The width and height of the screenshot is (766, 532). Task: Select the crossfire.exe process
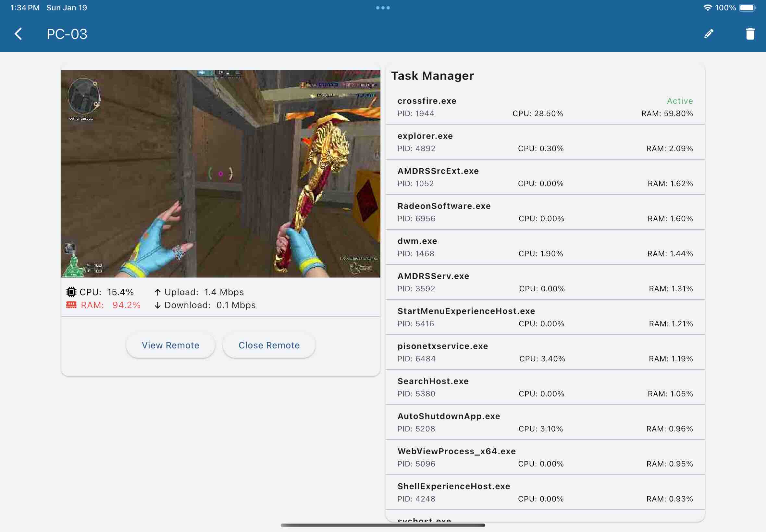(x=545, y=107)
